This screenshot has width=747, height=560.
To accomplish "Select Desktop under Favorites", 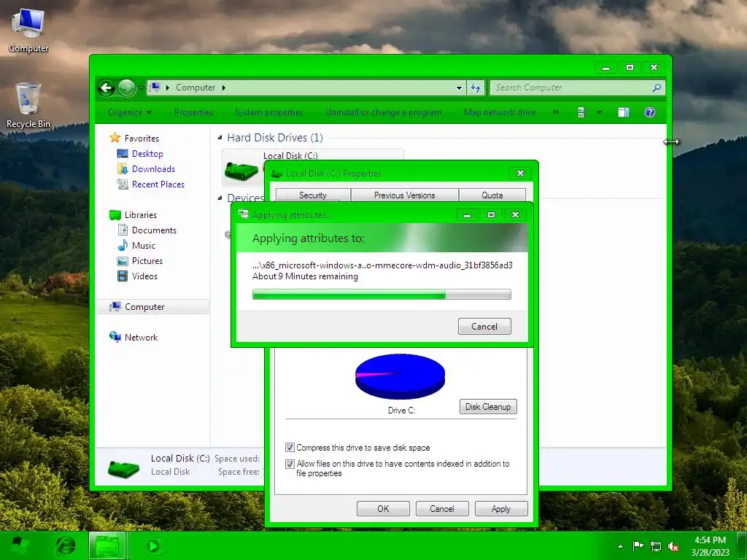I will pyautogui.click(x=147, y=153).
